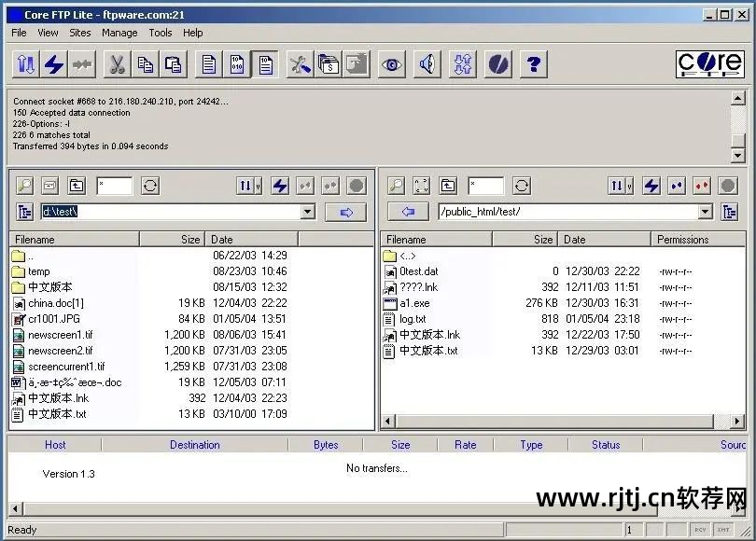Screen dimensions: 756x541
Task: Click the upload right arrow button
Action: (x=345, y=212)
